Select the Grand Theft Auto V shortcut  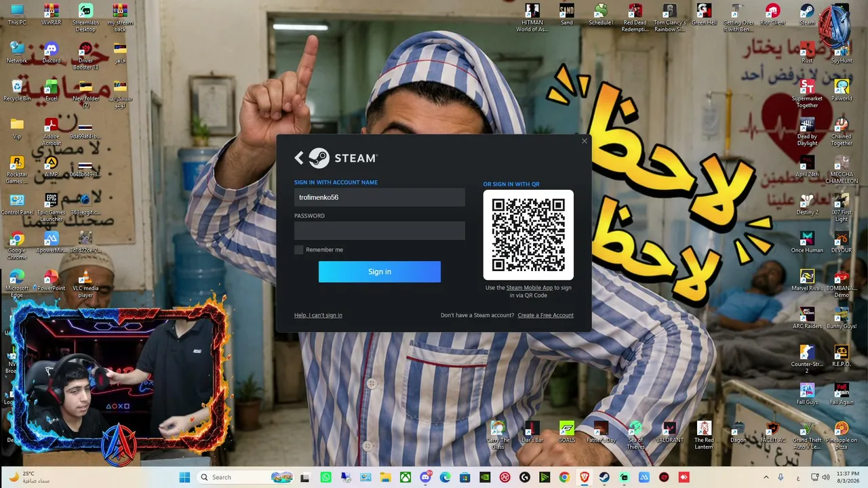[807, 436]
